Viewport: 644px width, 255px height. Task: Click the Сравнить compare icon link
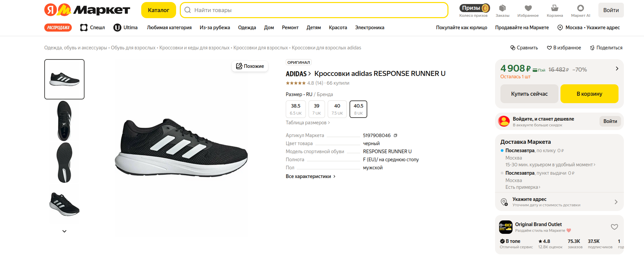pos(524,48)
